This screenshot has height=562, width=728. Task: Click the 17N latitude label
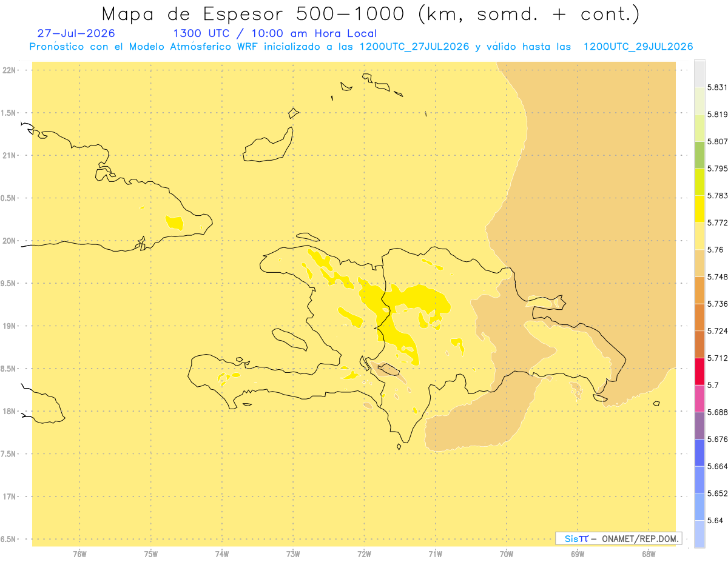(8, 497)
